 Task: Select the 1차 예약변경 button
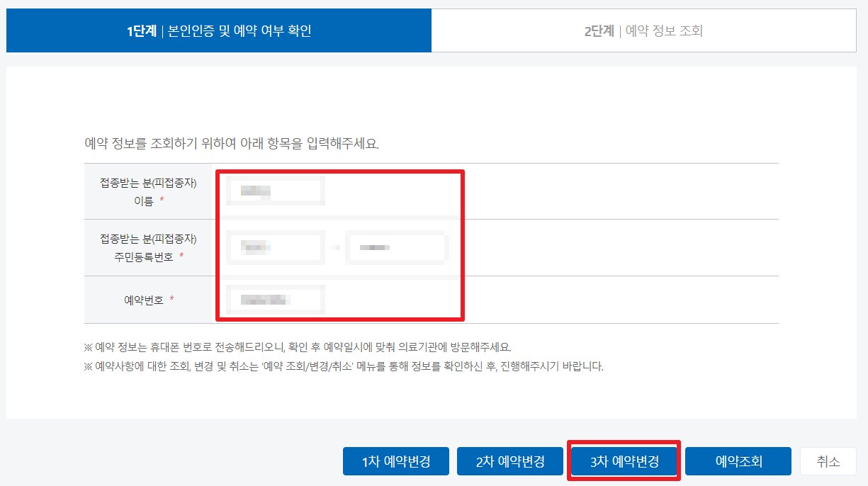click(x=395, y=460)
